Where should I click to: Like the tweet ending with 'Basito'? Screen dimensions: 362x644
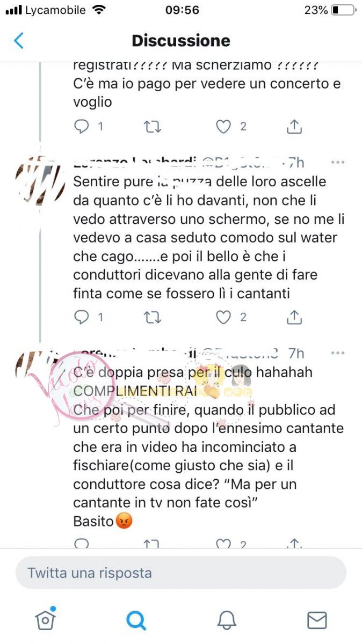pos(223,543)
